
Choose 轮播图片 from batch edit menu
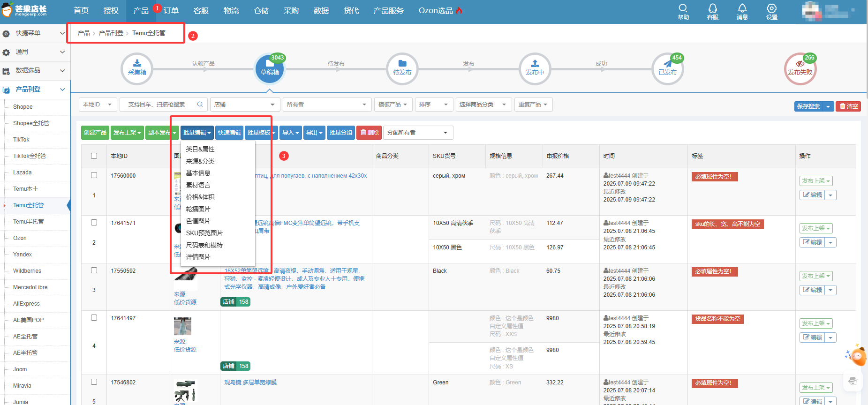click(198, 209)
